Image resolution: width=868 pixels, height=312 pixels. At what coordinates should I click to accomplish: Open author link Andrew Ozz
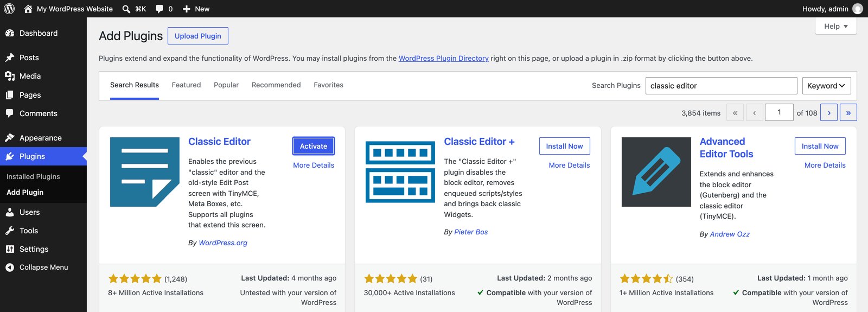pos(730,234)
